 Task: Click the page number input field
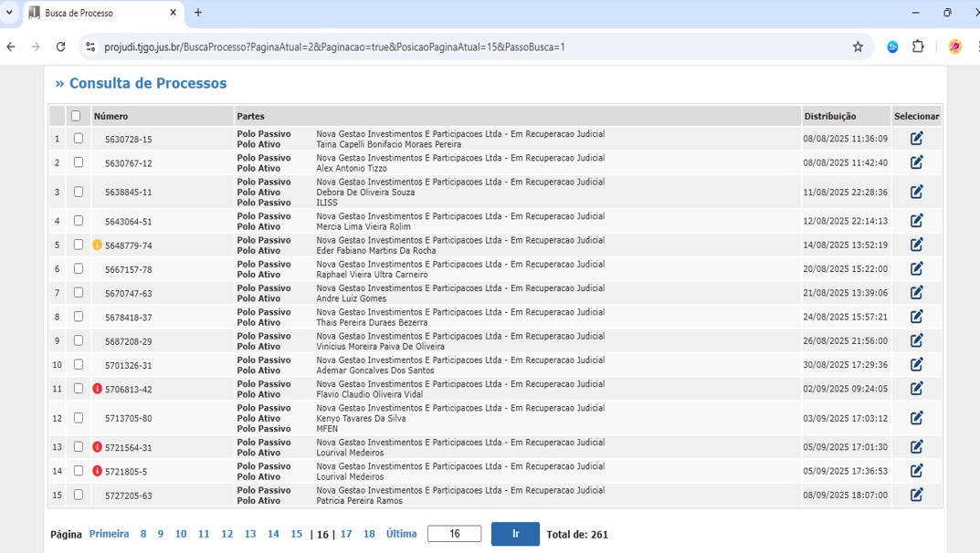[454, 534]
